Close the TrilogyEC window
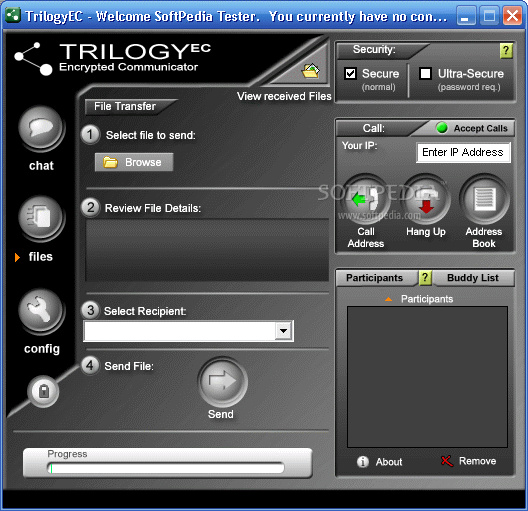528x511 pixels. [x=512, y=15]
